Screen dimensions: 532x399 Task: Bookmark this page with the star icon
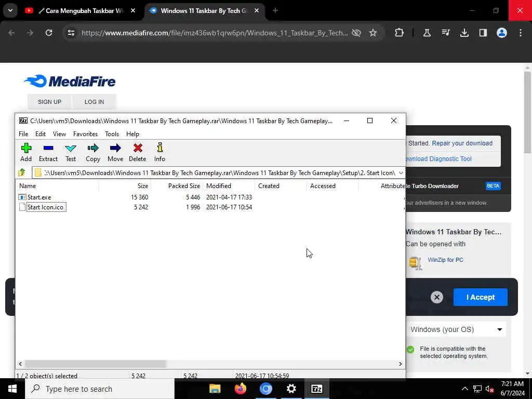click(x=373, y=33)
